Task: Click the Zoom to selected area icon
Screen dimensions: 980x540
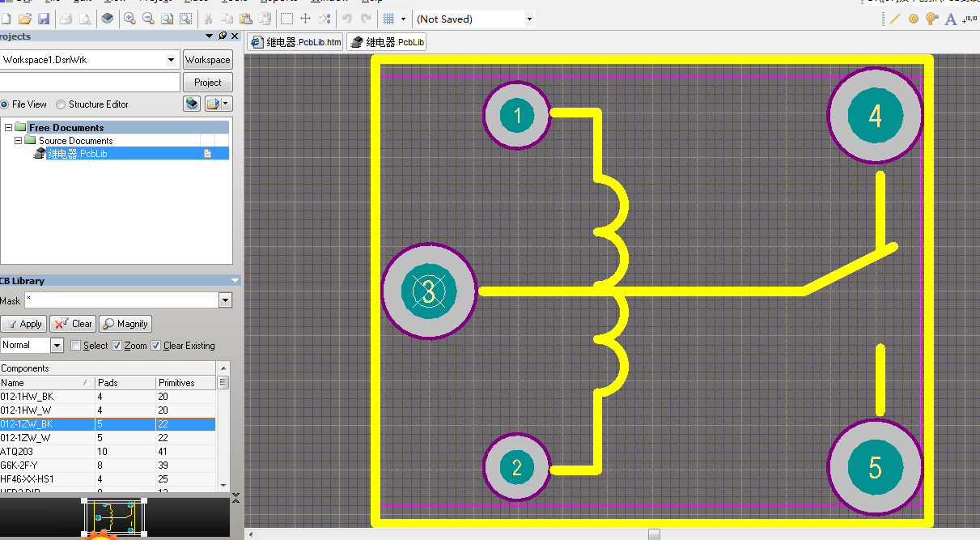Action: (185, 18)
